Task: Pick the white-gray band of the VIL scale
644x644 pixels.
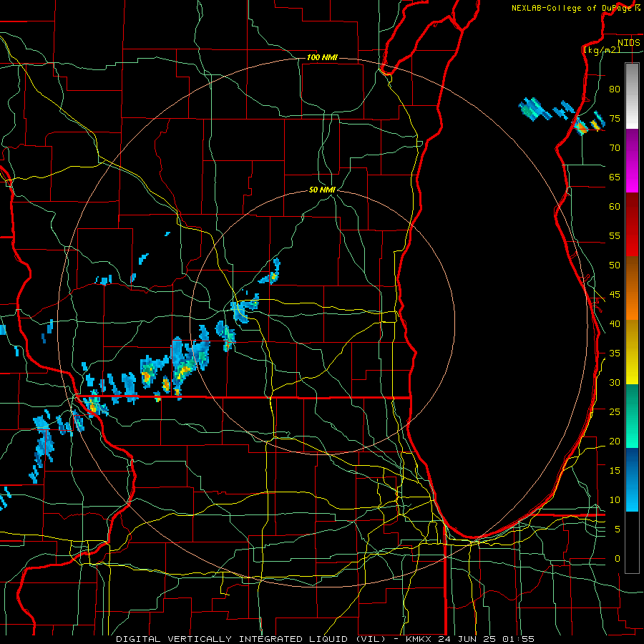Action: click(632, 96)
